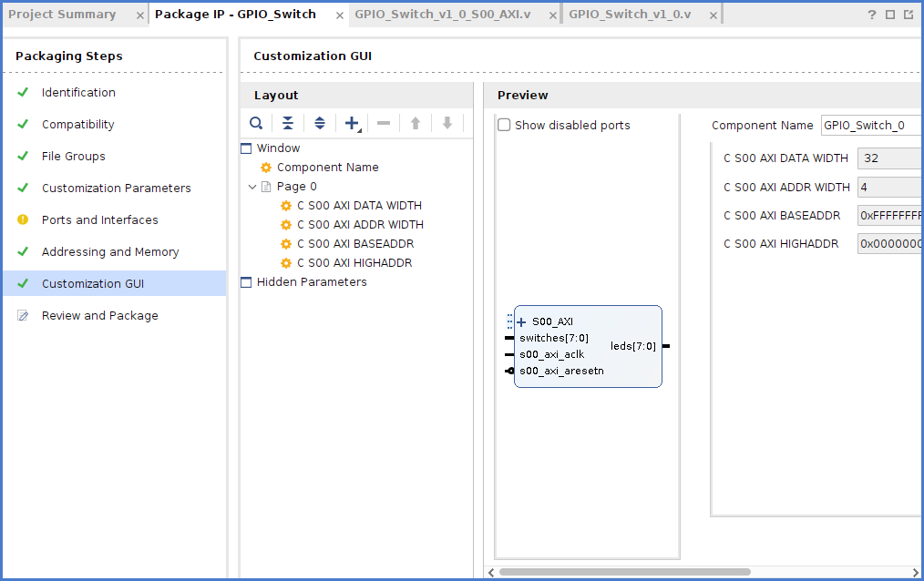Expand the S00_AXI interface on the block
Image resolution: width=924 pixels, height=581 pixels.
(x=521, y=321)
